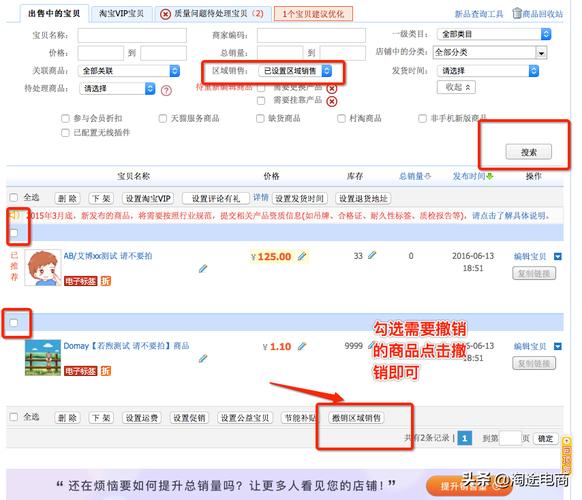Click the minimum 价格 input field

click(x=100, y=53)
